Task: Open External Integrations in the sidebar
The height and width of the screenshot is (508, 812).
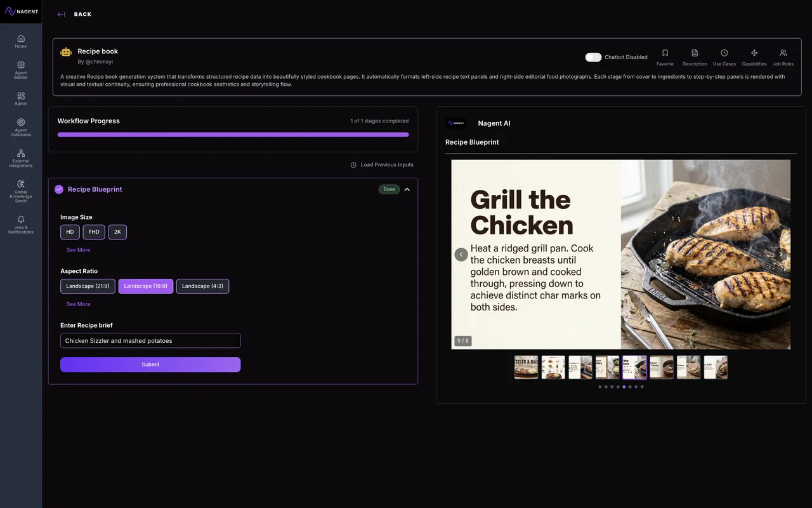Action: click(21, 158)
